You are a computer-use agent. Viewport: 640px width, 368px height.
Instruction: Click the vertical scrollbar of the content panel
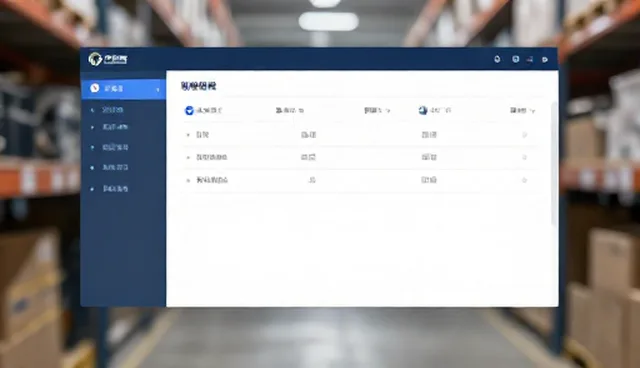pos(554,163)
